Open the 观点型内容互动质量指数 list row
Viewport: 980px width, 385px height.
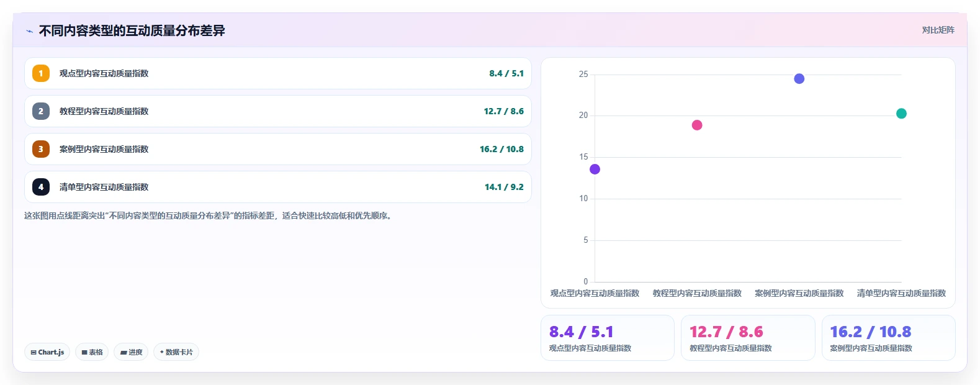[278, 73]
